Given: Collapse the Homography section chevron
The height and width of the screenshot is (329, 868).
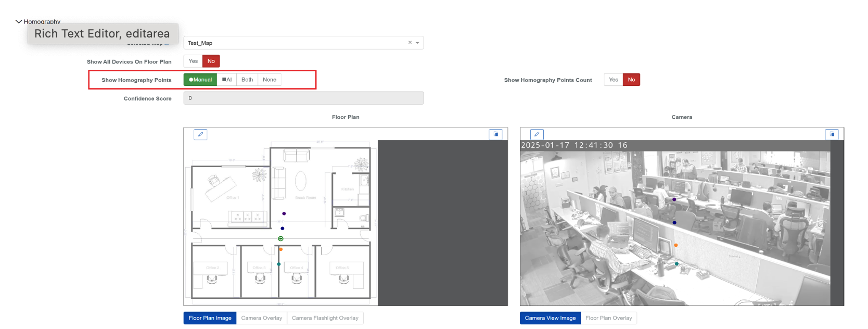Looking at the screenshot, I should [x=19, y=22].
